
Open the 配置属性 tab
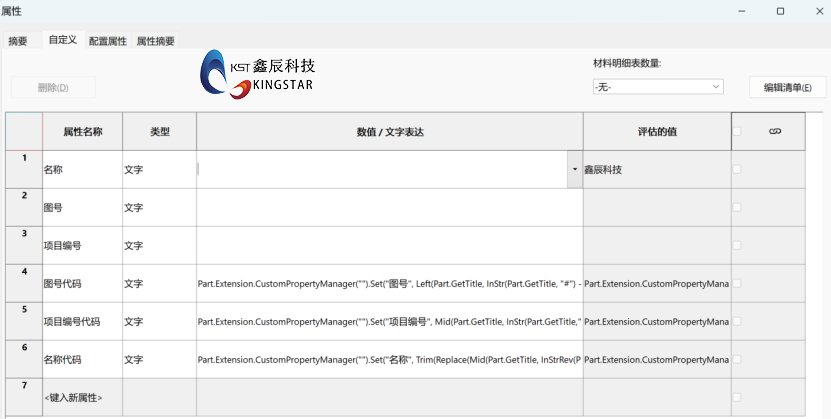[108, 41]
